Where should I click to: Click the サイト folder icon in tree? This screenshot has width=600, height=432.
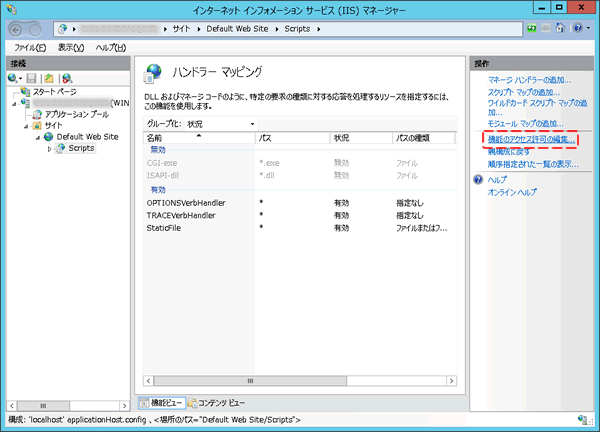click(x=37, y=126)
